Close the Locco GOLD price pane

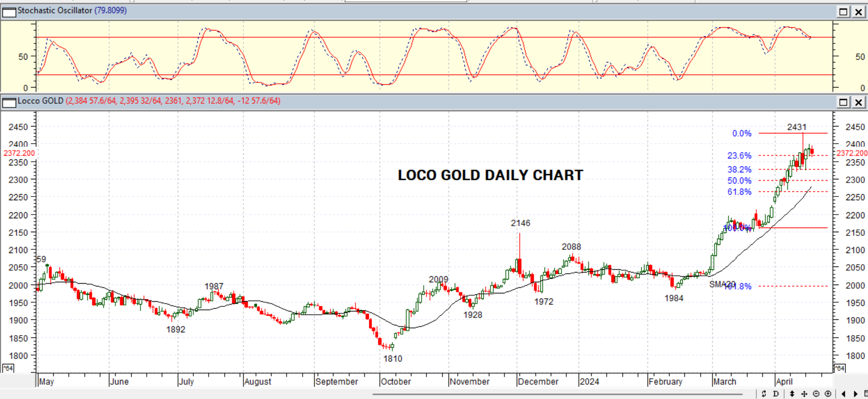[859, 102]
